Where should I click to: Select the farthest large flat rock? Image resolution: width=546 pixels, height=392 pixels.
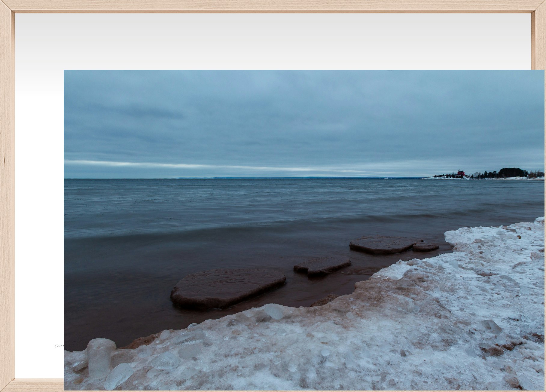point(382,244)
